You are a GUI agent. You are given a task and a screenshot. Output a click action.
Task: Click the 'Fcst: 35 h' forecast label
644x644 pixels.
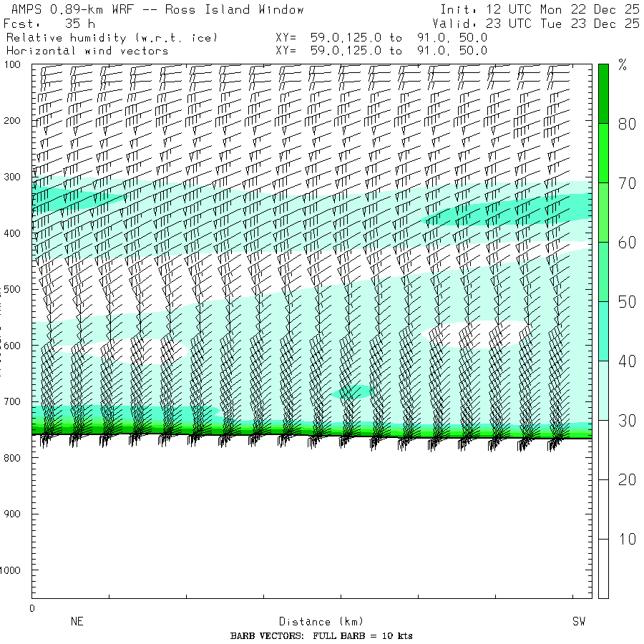click(x=49, y=24)
